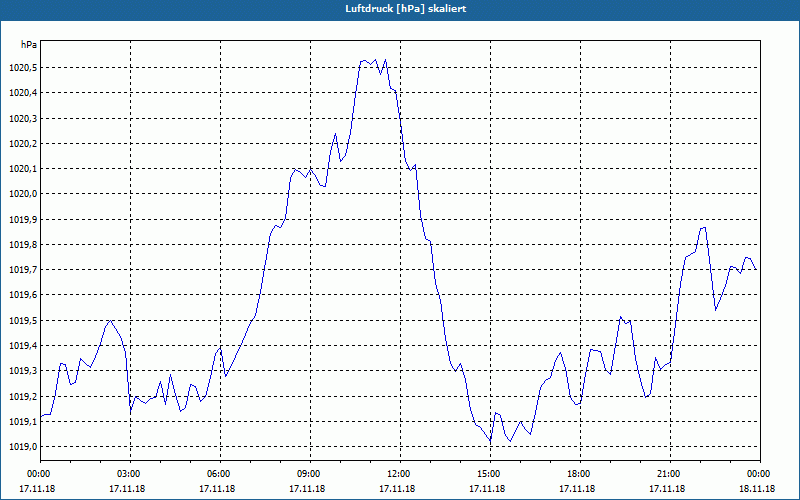The height and width of the screenshot is (500, 800).
Task: Click the "15:00" time label
Action: (490, 473)
